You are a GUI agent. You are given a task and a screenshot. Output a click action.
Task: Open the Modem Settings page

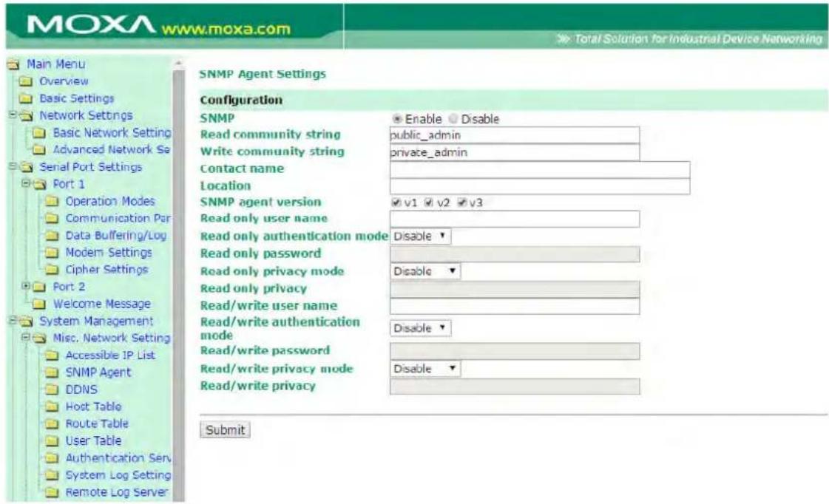coord(109,253)
